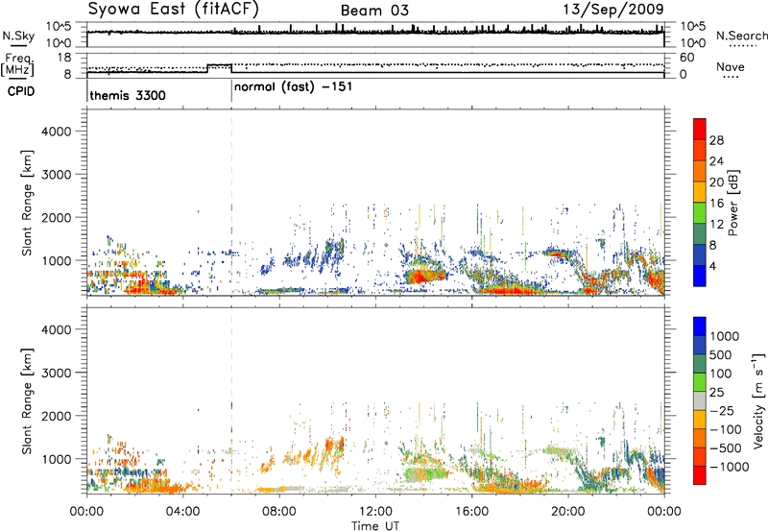The width and height of the screenshot is (768, 532).
Task: Click the blue top of velocity color bar
Action: (x=700, y=326)
